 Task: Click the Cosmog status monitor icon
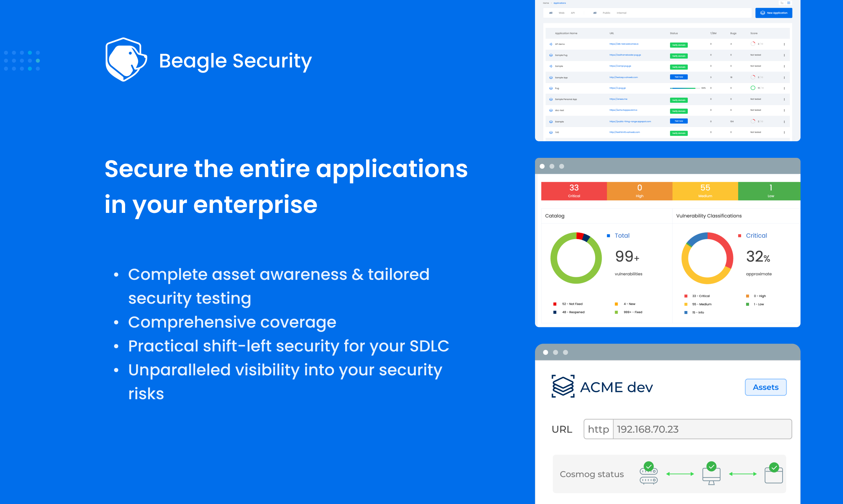[711, 474]
